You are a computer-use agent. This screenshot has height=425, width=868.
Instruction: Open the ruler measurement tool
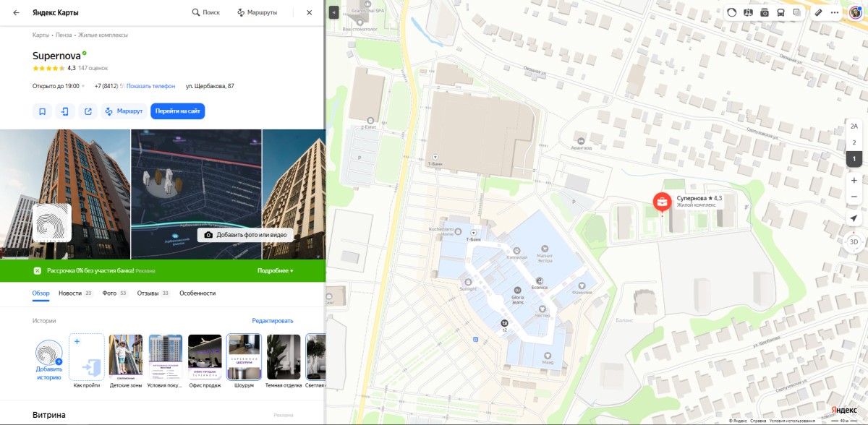tap(818, 12)
